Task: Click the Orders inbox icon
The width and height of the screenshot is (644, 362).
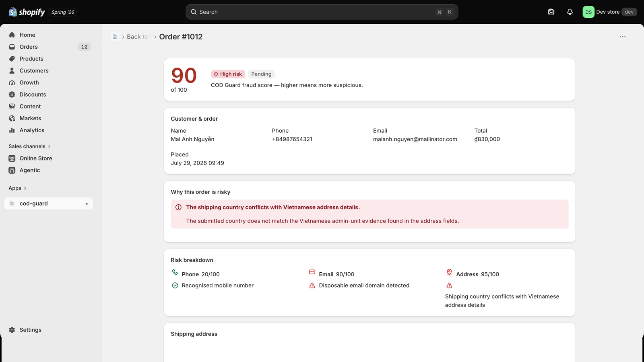Action: (12, 47)
